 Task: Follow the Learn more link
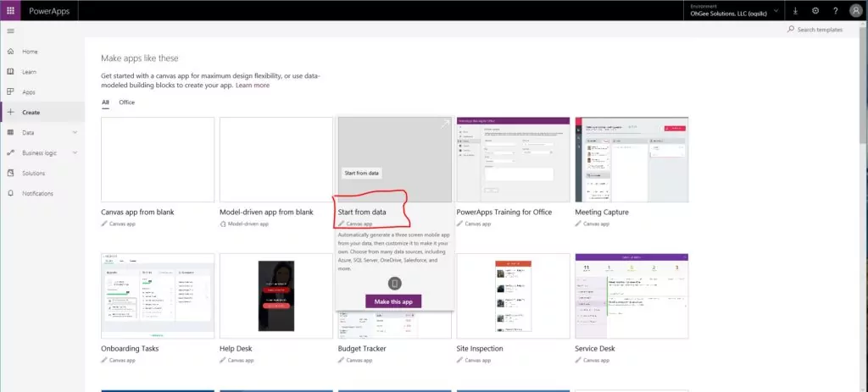253,86
